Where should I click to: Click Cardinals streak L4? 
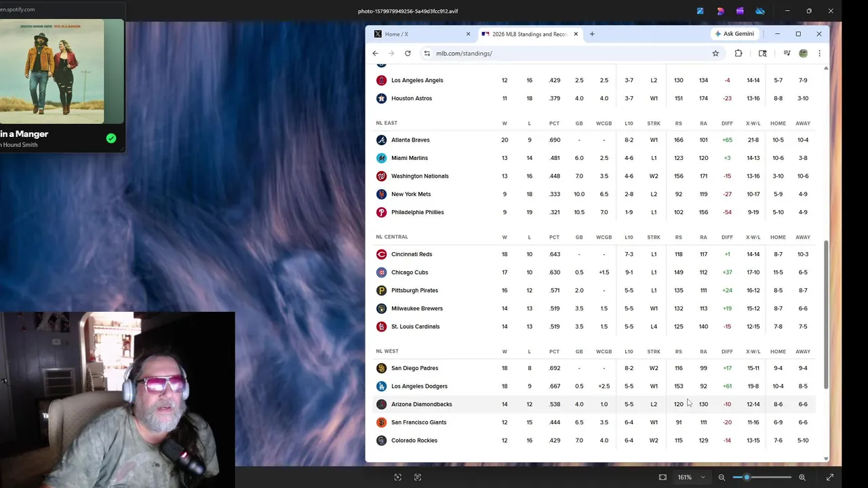coord(654,327)
